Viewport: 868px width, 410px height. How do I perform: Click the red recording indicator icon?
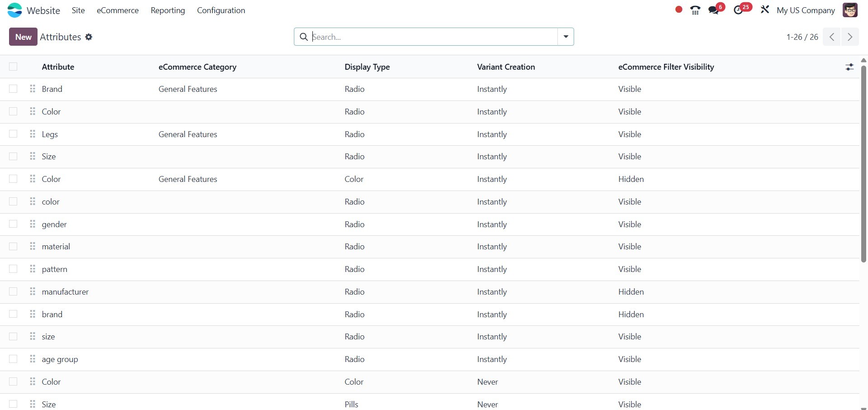pyautogui.click(x=679, y=10)
